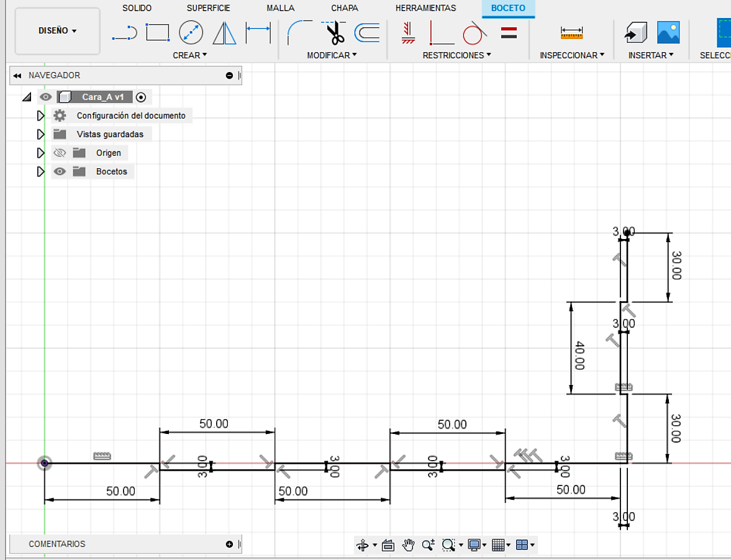
Task: Select the Circle sketch tool
Action: [x=191, y=33]
